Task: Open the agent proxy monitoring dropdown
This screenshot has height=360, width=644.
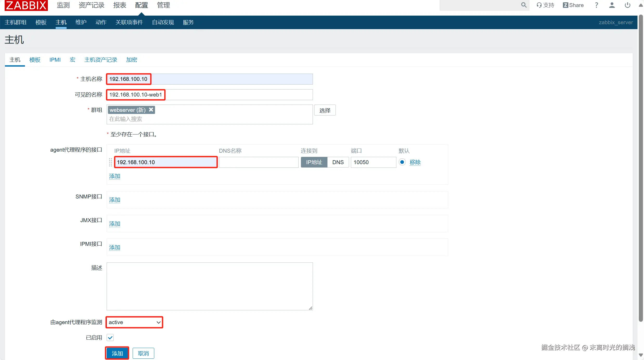Action: [x=134, y=322]
